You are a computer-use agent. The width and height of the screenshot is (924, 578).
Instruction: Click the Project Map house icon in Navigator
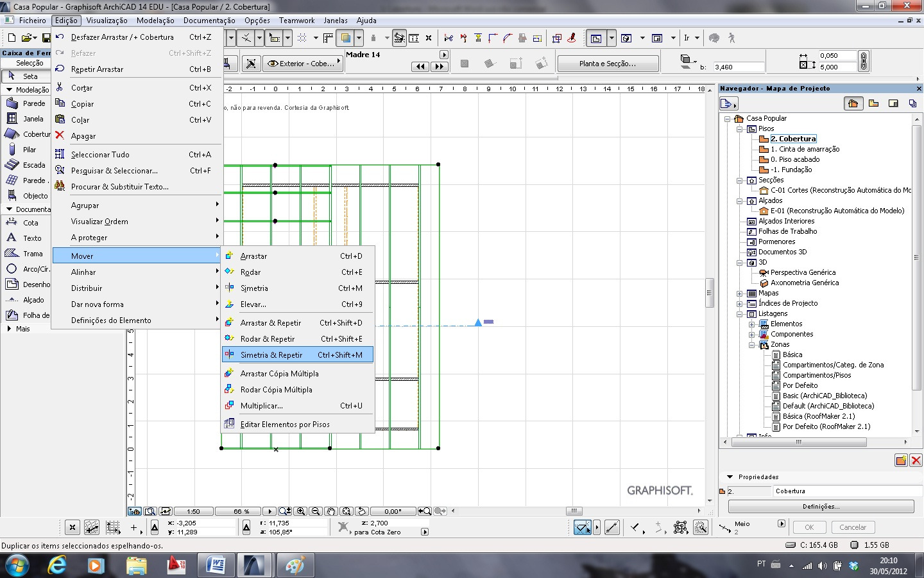click(853, 103)
